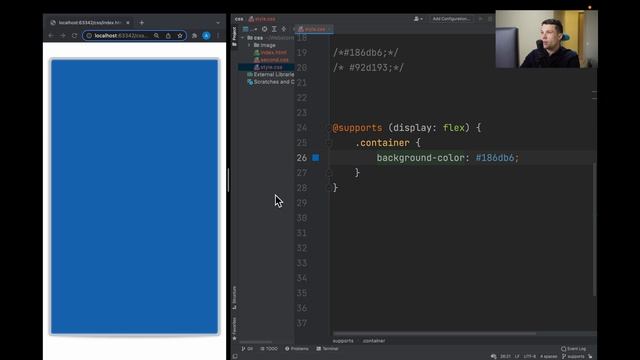Click the Run play icon in IDE toolbar

tap(480, 19)
